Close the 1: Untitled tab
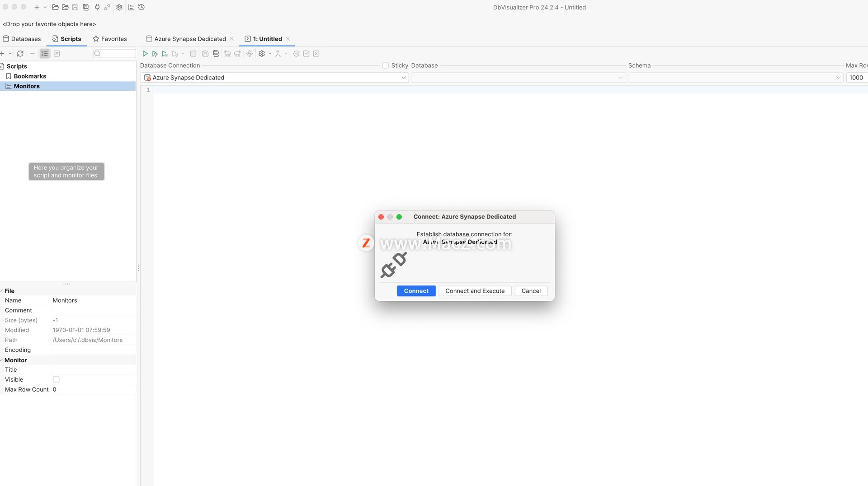This screenshot has height=486, width=868. tap(288, 39)
